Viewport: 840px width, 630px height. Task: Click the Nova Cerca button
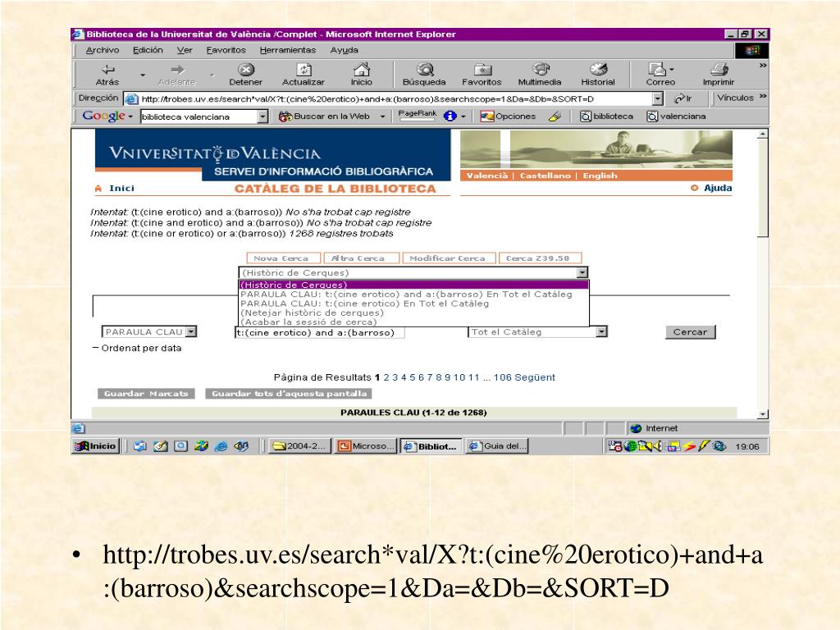coord(283,258)
